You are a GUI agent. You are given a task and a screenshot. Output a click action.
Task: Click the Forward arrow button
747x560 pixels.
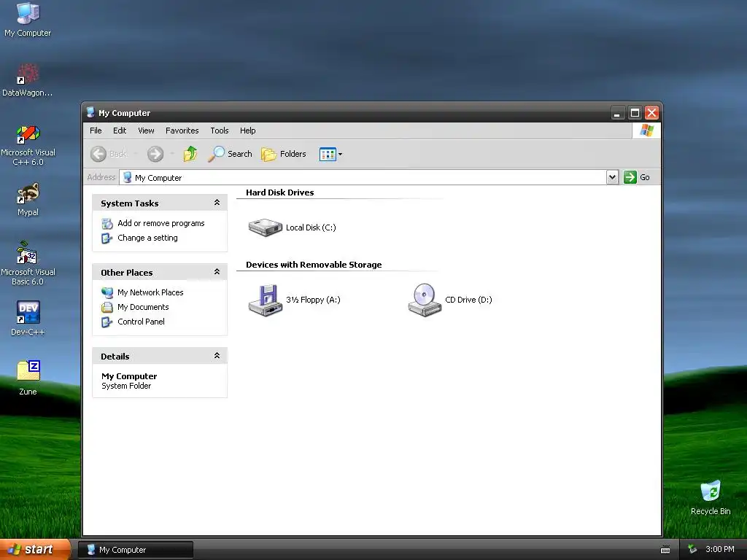[155, 154]
